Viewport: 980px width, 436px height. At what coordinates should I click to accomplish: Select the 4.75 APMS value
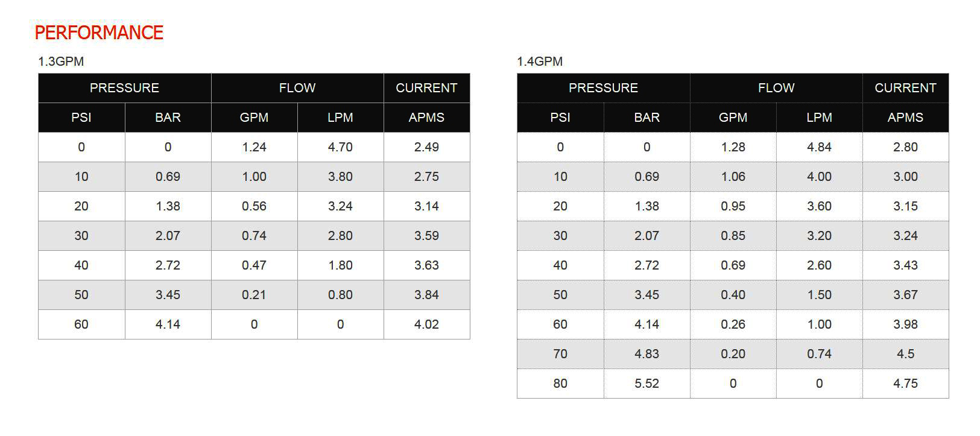click(x=905, y=384)
